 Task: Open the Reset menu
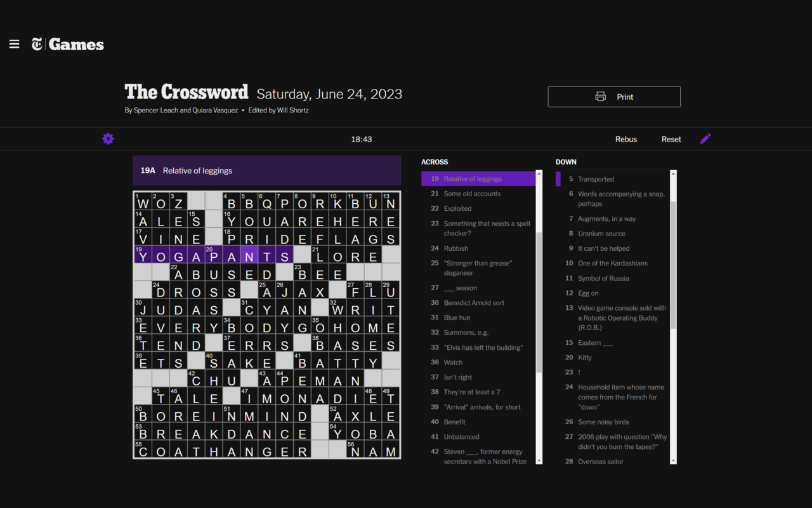click(x=671, y=139)
